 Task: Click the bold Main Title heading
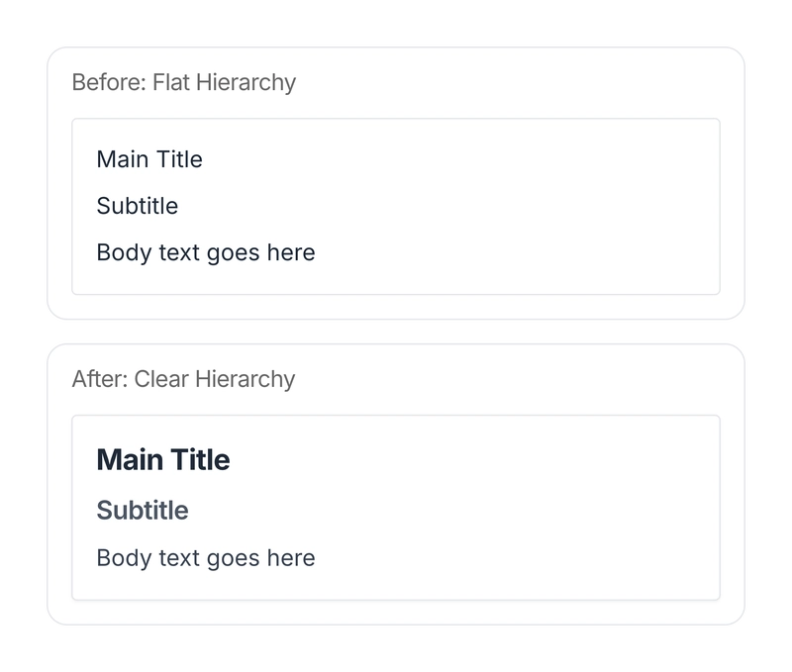click(163, 460)
